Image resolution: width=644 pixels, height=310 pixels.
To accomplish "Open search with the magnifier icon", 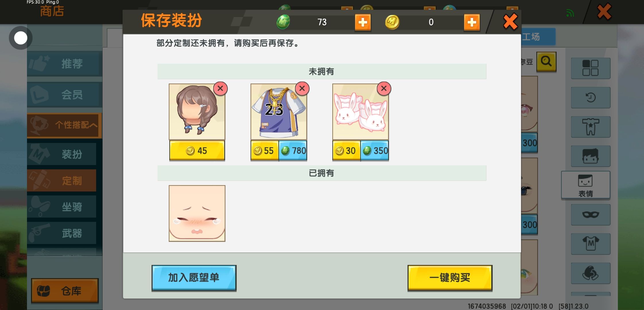I will [x=546, y=61].
